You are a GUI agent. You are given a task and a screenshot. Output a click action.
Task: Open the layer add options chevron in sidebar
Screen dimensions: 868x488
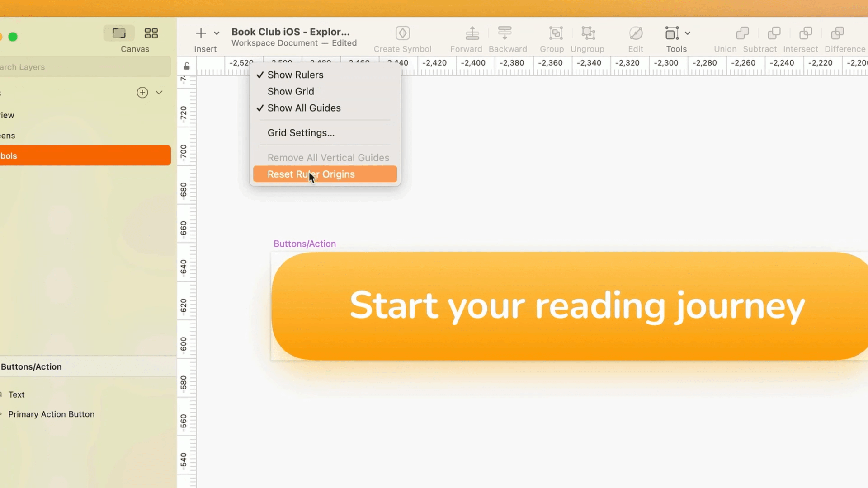tap(159, 92)
